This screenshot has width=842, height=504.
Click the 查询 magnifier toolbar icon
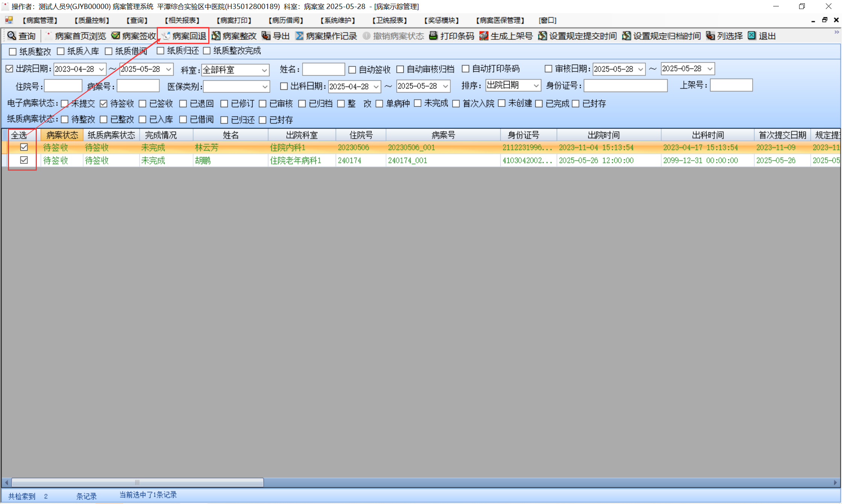(12, 36)
